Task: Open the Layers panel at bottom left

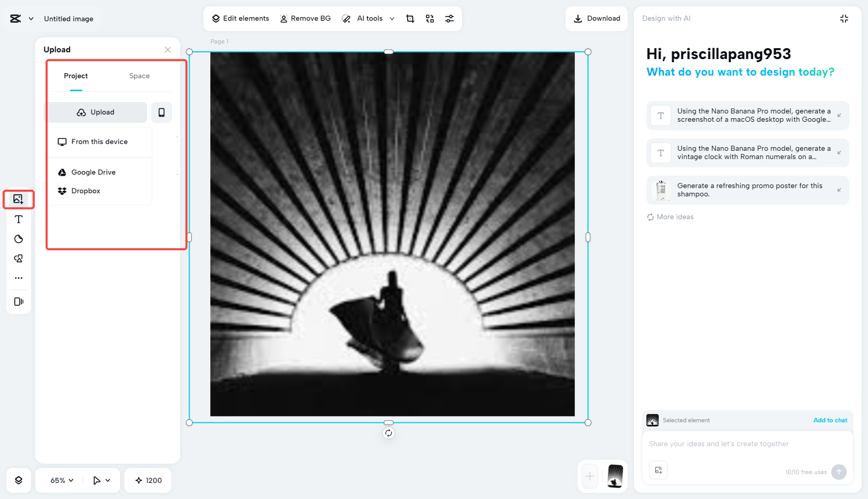Action: [x=18, y=480]
